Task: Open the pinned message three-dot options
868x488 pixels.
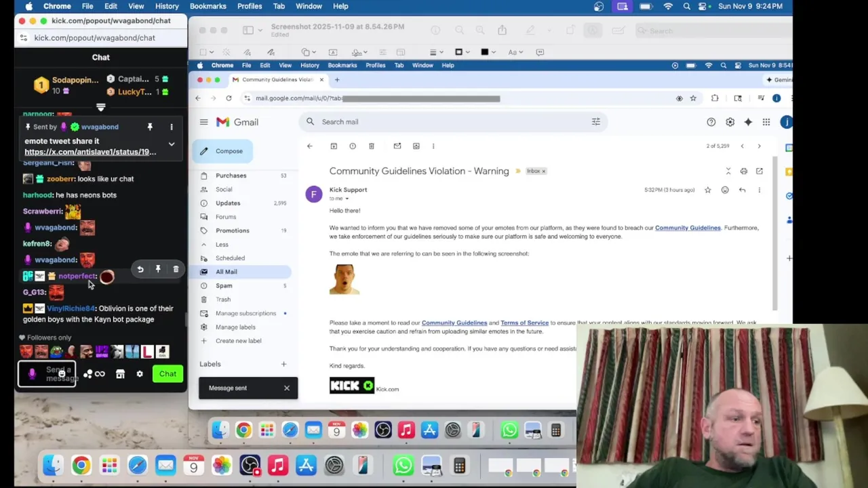Action: (x=172, y=127)
